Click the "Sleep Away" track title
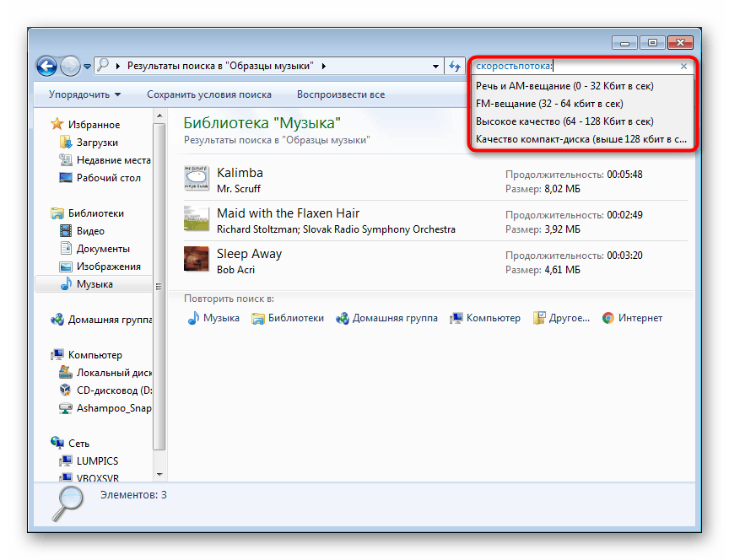 pyautogui.click(x=249, y=254)
